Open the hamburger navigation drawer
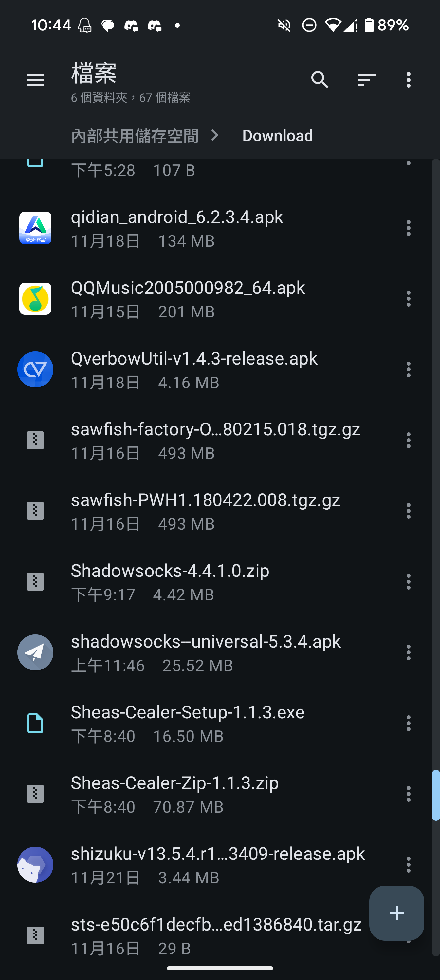The width and height of the screenshot is (440, 980). coord(35,80)
